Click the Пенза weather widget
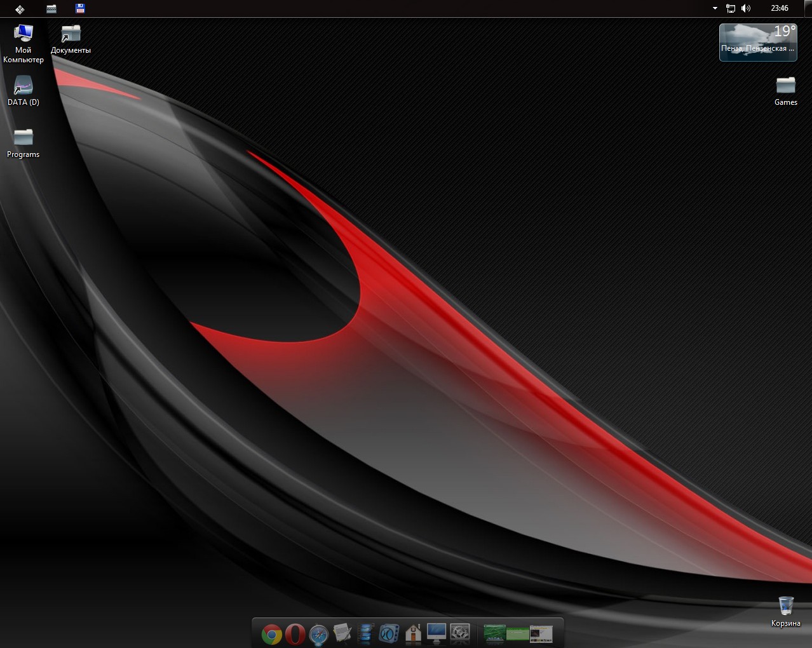 [x=757, y=43]
